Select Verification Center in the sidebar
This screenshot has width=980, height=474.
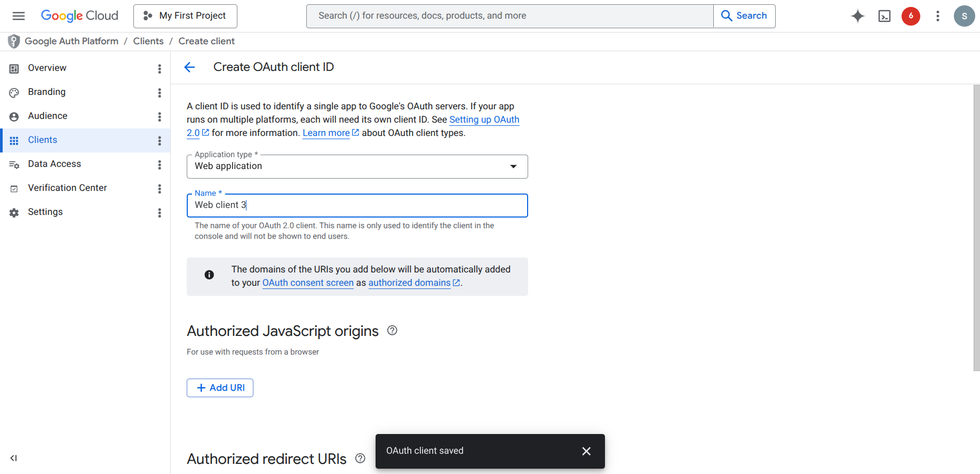click(85, 188)
